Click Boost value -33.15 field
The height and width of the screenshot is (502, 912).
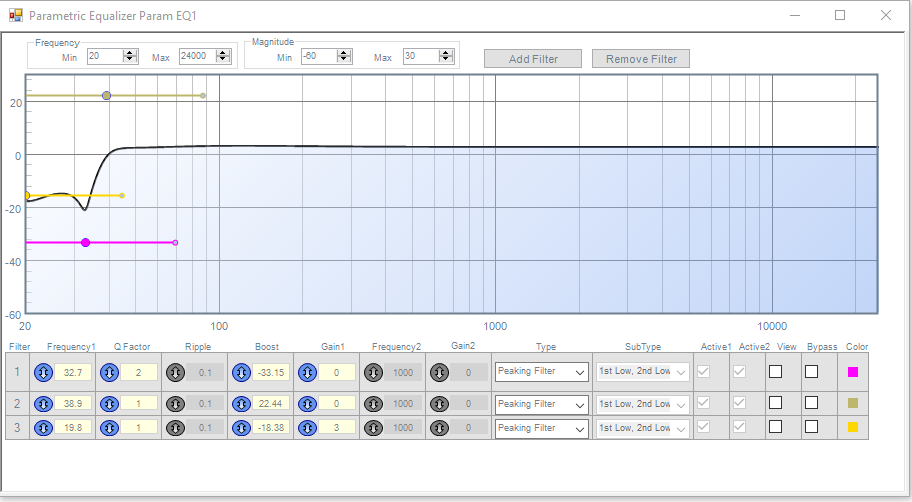271,372
